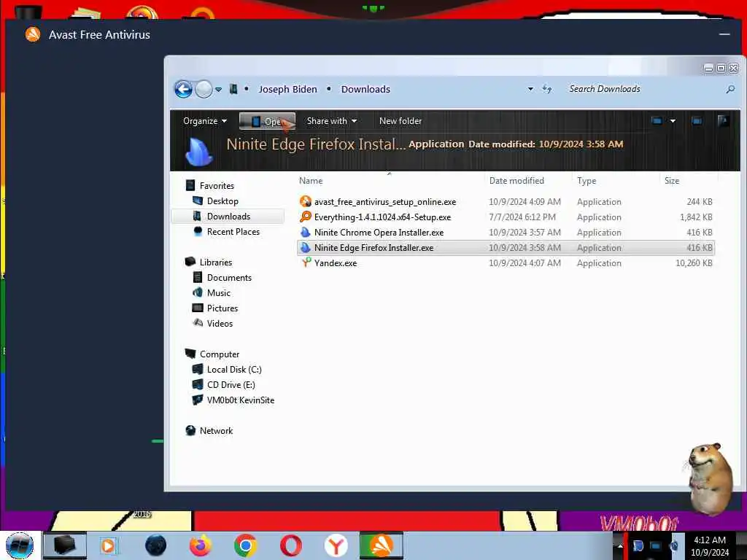This screenshot has height=560, width=747.
Task: Sort files by the Size column
Action: click(x=672, y=181)
